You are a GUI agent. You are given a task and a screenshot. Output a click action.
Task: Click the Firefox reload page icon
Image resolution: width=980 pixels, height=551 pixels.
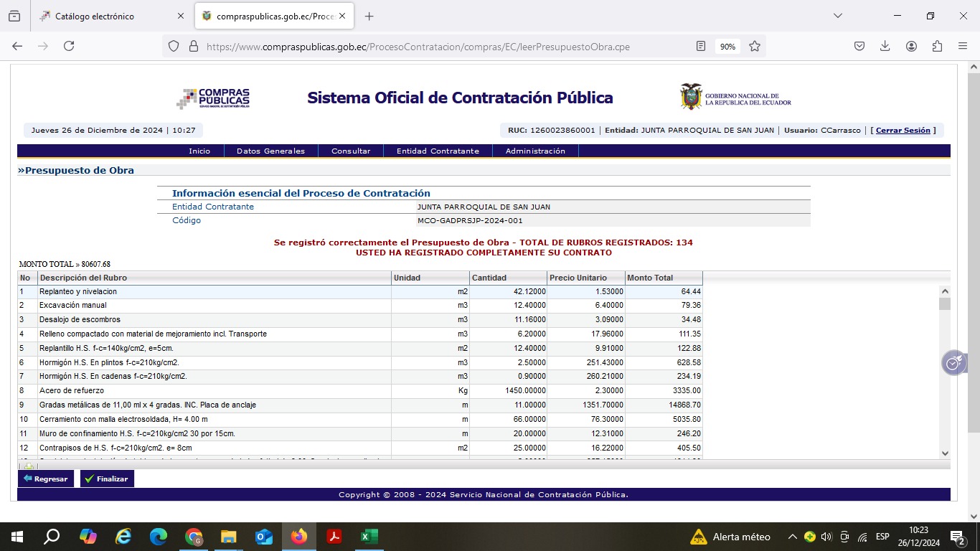point(69,46)
